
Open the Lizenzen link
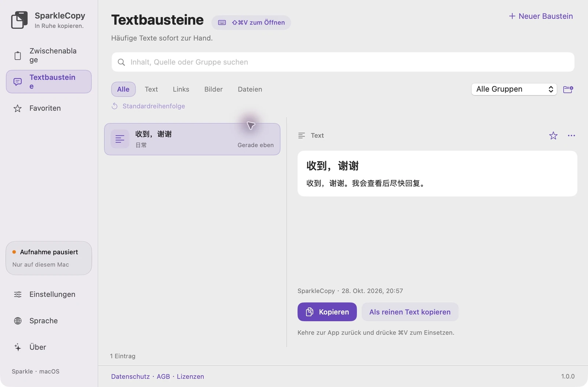click(190, 377)
